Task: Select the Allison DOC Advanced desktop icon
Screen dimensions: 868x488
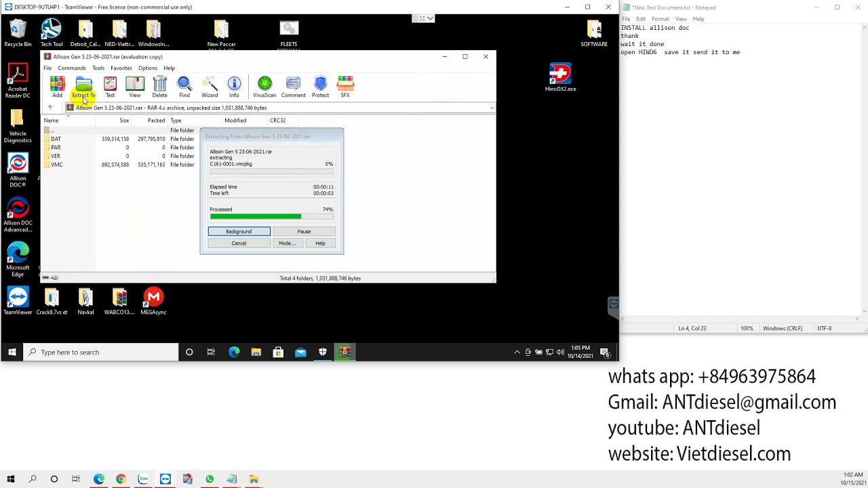Action: point(18,215)
